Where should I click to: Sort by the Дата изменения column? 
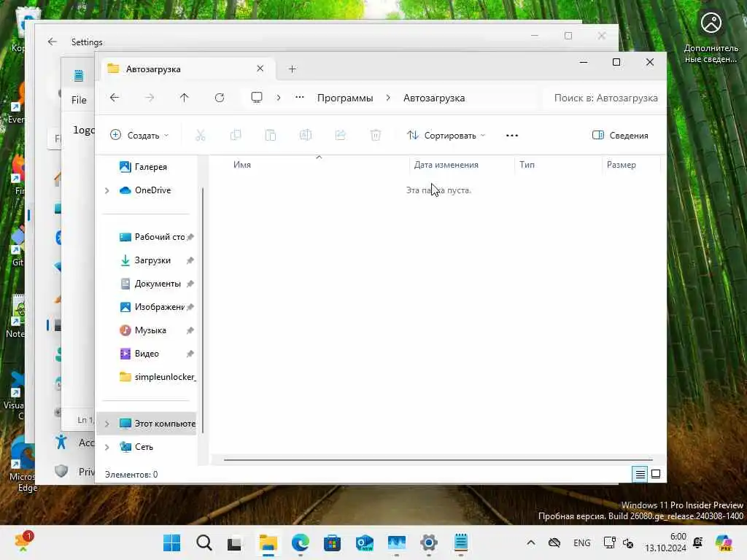click(x=446, y=165)
